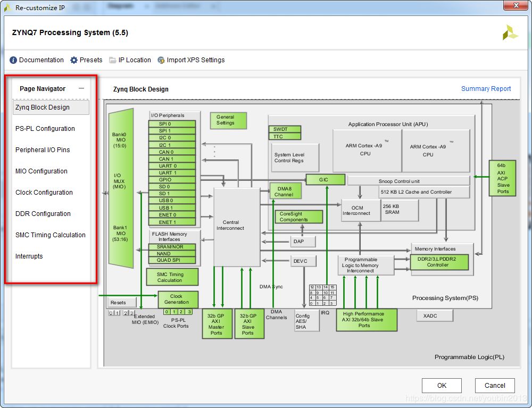The height and width of the screenshot is (408, 532).
Task: Click the SPI 0 peripheral block
Action: pos(172,124)
